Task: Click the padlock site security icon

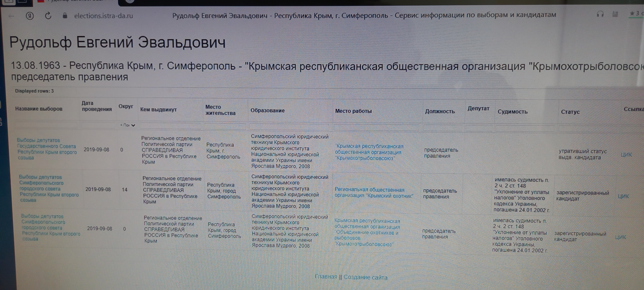Action: pyautogui.click(x=65, y=16)
